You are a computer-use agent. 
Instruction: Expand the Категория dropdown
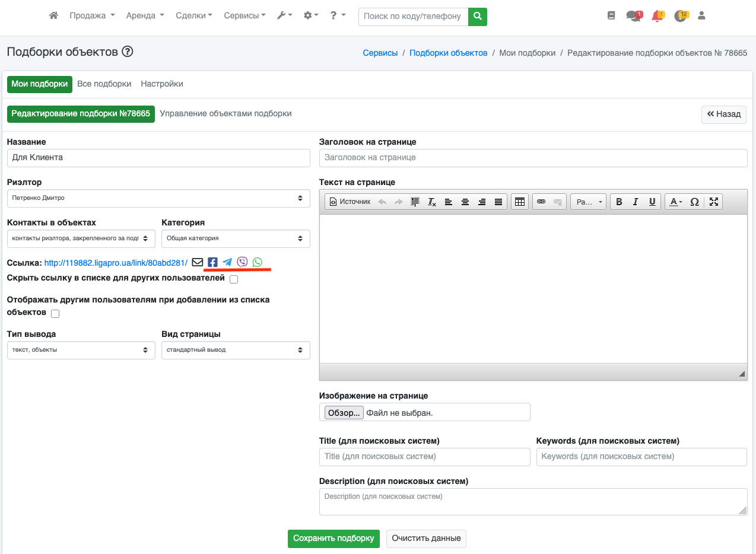(236, 238)
